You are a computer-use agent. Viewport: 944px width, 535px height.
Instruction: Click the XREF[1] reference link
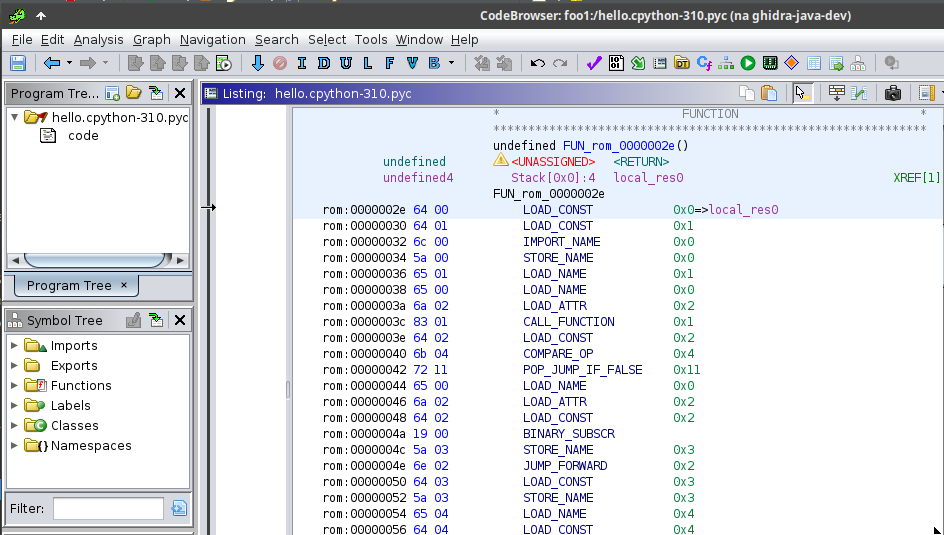point(916,178)
